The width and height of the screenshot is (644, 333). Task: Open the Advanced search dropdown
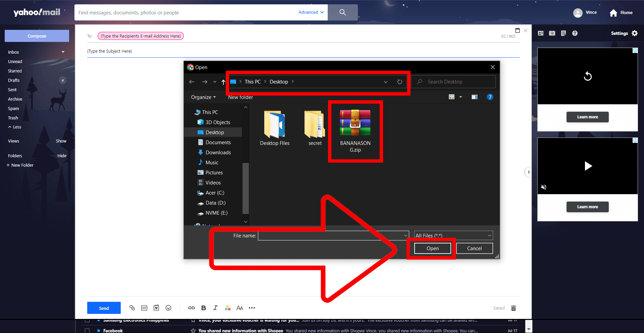[x=311, y=12]
